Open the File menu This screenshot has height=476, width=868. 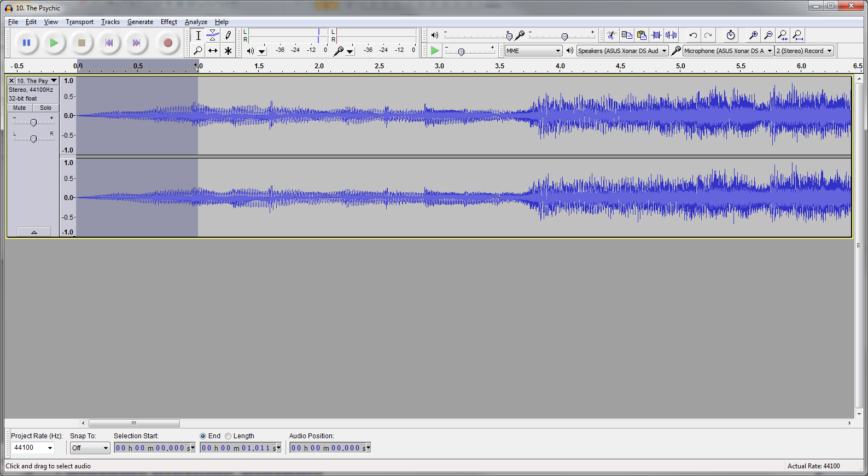click(13, 22)
